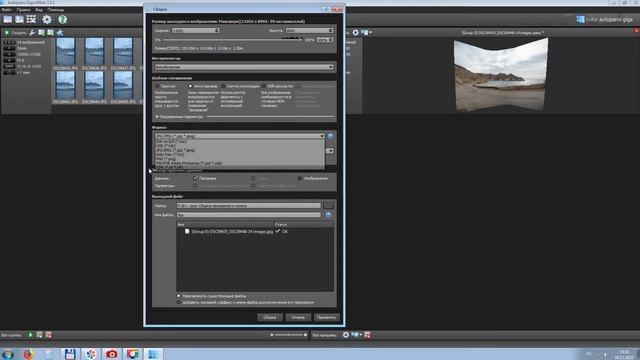Screen dimensions: 640x360
Task: Expand Расширенные параметры section
Action: [x=157, y=117]
